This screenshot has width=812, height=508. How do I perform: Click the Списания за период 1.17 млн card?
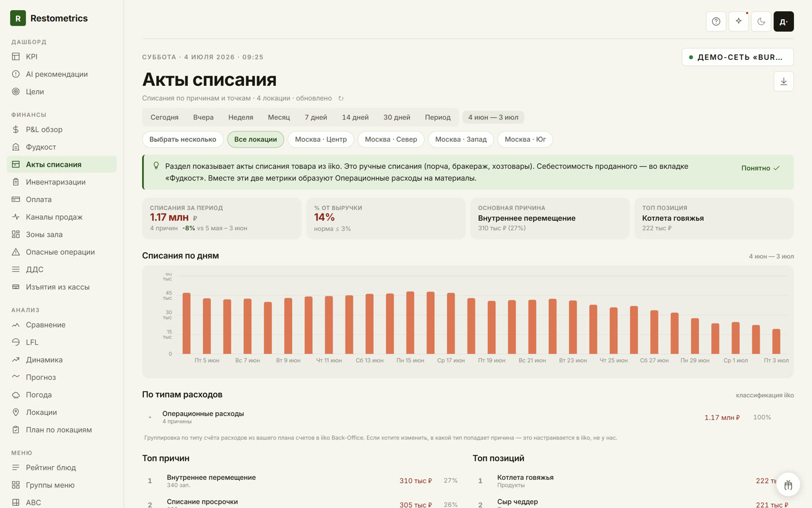coord(222,218)
